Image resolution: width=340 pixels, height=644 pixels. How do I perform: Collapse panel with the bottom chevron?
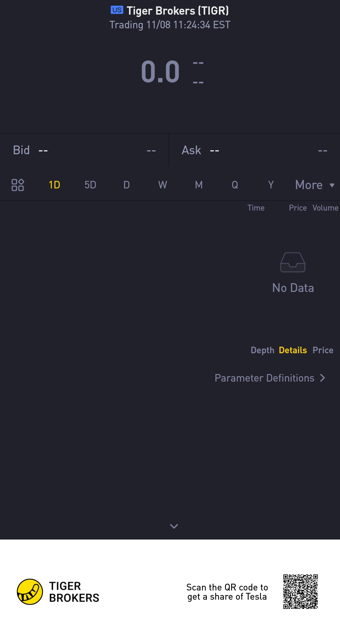click(174, 526)
